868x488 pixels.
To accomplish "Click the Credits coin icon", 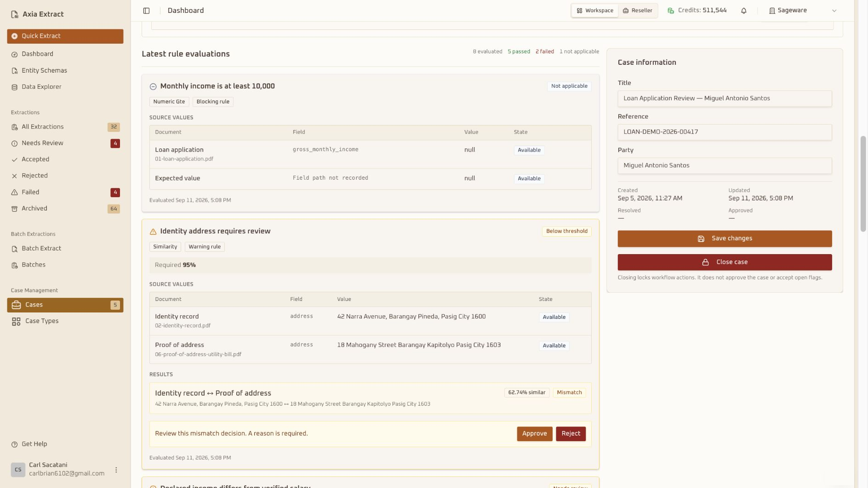I will tap(671, 11).
